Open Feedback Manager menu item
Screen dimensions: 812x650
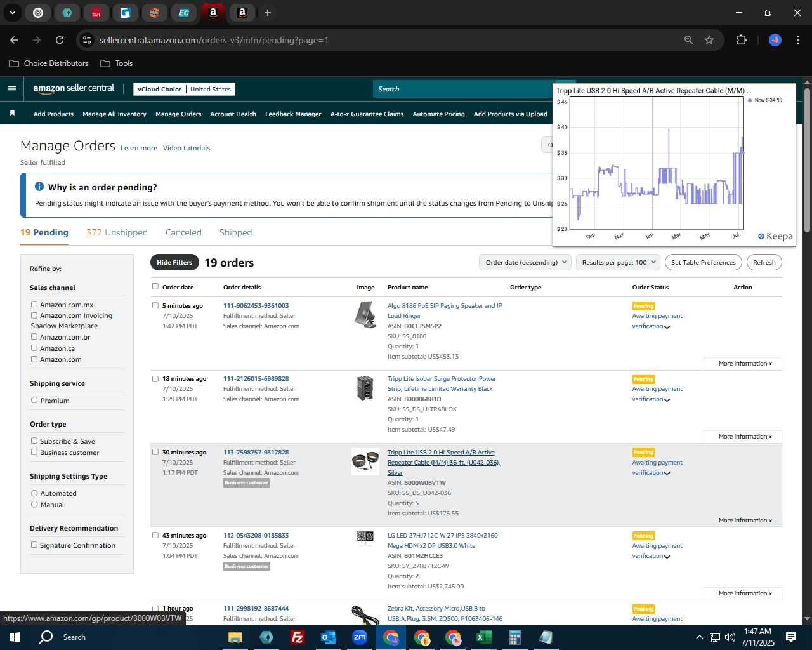pos(293,114)
